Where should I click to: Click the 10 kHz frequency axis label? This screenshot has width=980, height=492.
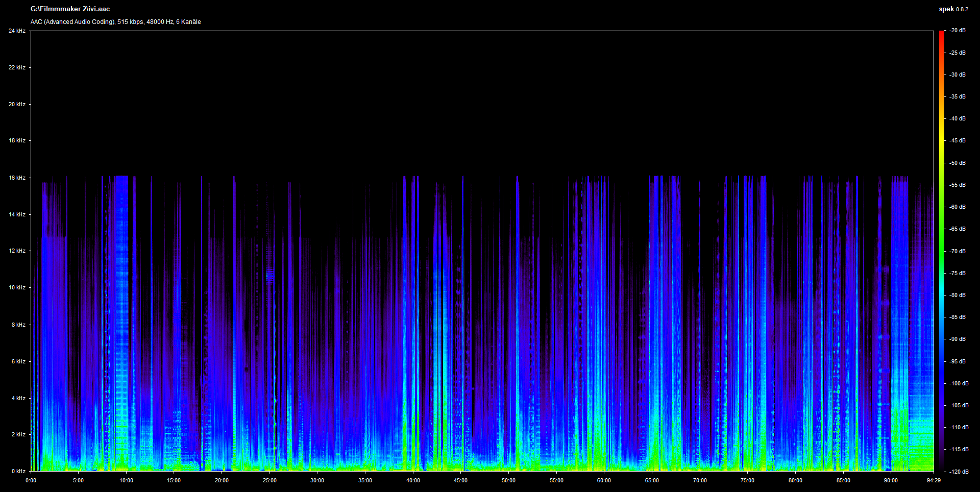(17, 287)
